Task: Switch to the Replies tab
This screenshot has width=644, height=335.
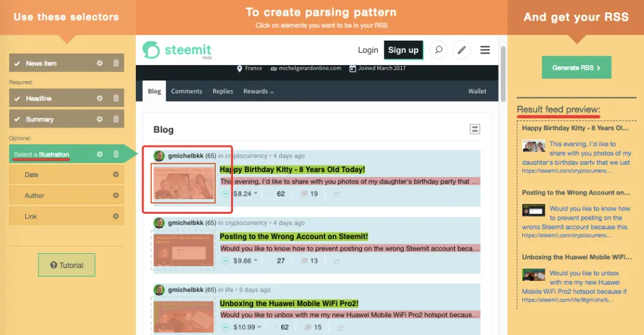Action: pos(223,91)
